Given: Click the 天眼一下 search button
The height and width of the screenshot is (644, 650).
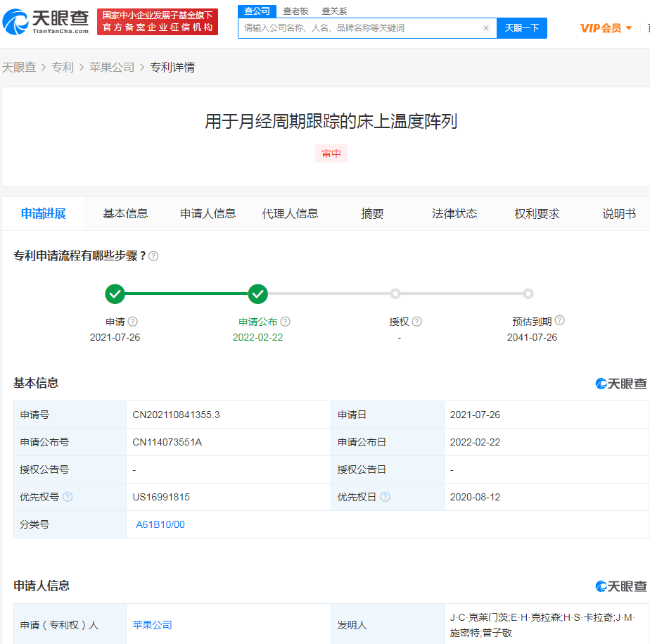Looking at the screenshot, I should click(x=522, y=28).
